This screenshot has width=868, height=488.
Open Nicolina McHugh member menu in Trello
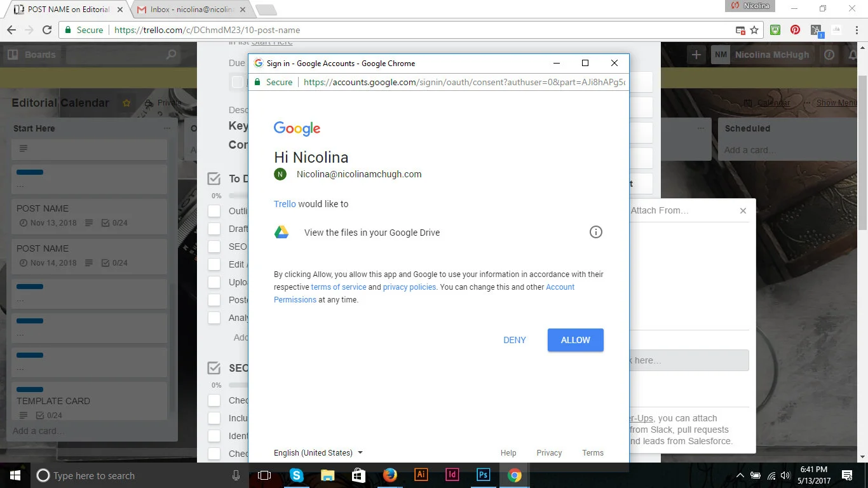click(761, 55)
